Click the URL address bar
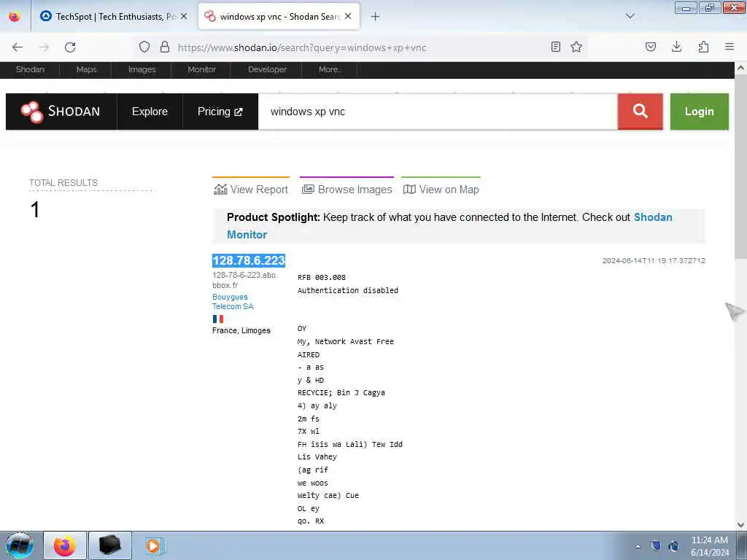Screen dimensions: 747x560 [x=362, y=47]
